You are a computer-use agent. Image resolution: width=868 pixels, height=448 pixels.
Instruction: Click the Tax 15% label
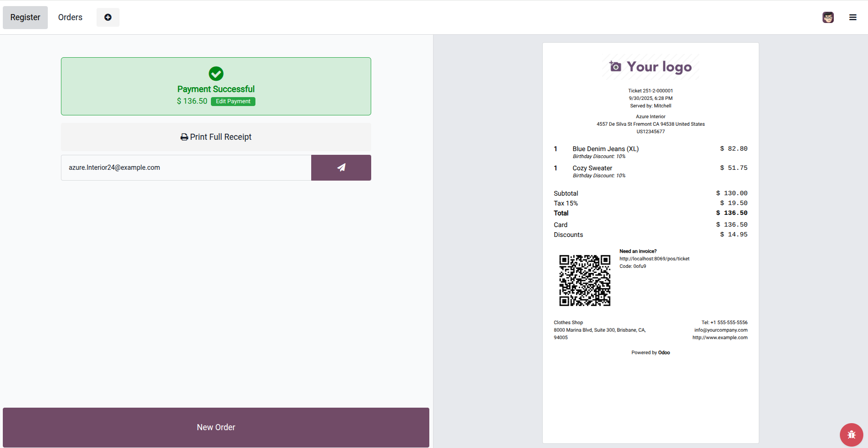[x=566, y=203]
